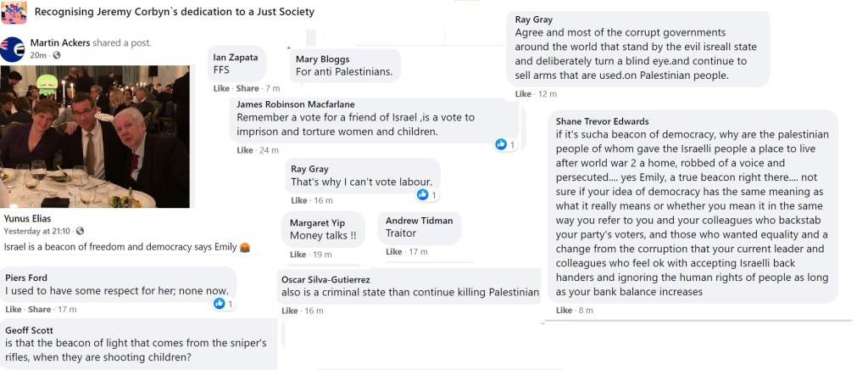Click the angry emoji in Yunus Elias' post
The width and height of the screenshot is (868, 370).
[245, 247]
